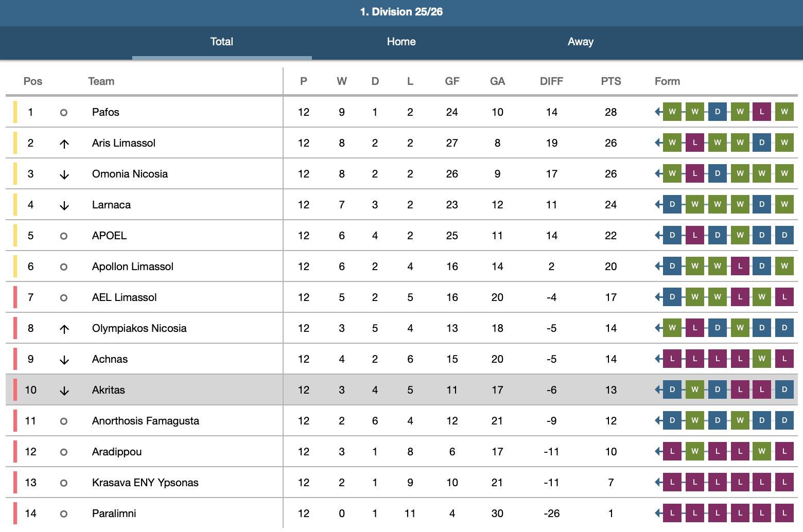Click Pafos's latest form result badge
The height and width of the screenshot is (532, 803).
pos(672,112)
